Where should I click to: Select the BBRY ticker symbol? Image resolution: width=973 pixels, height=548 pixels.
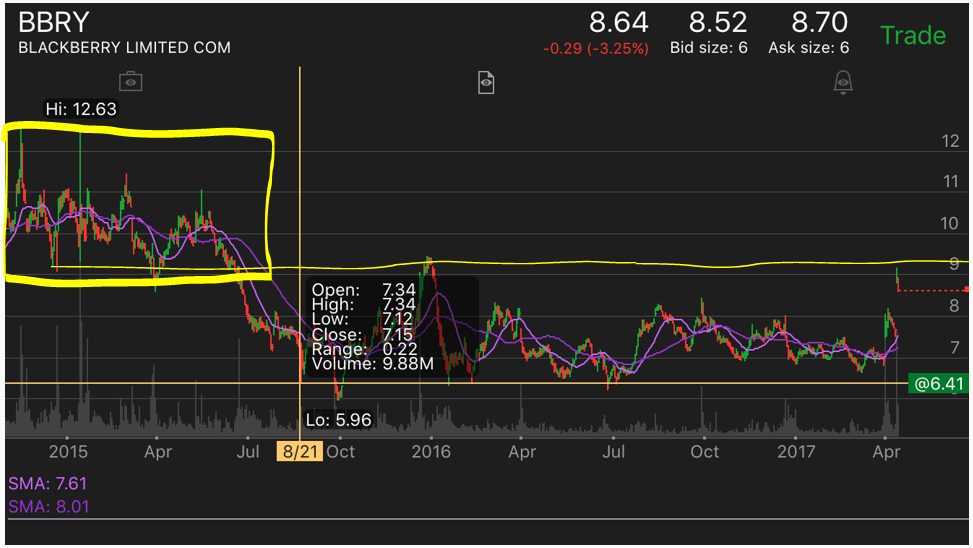pyautogui.click(x=54, y=22)
